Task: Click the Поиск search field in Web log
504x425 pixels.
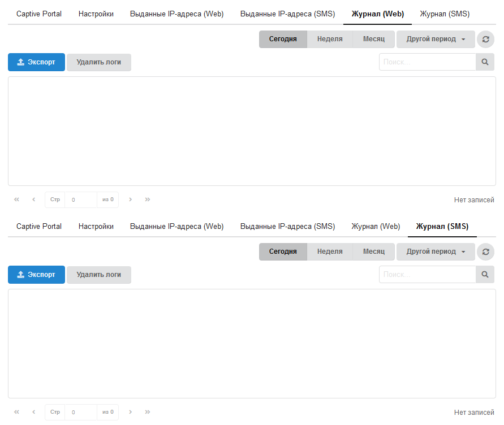Action: pyautogui.click(x=427, y=62)
